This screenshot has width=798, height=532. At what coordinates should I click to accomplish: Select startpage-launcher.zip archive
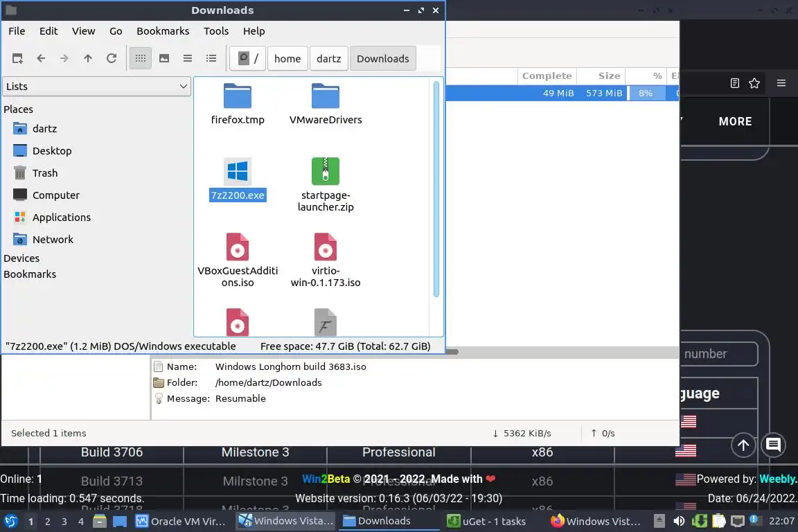(x=326, y=184)
